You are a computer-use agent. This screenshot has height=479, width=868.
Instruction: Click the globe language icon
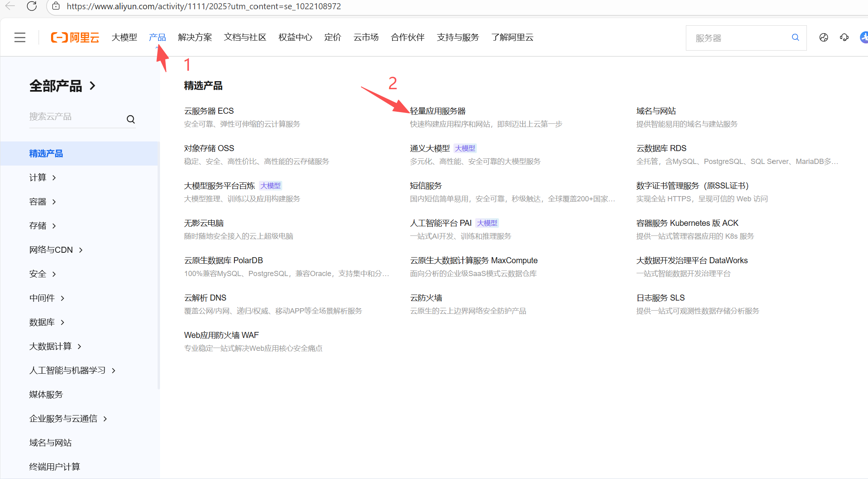(823, 37)
